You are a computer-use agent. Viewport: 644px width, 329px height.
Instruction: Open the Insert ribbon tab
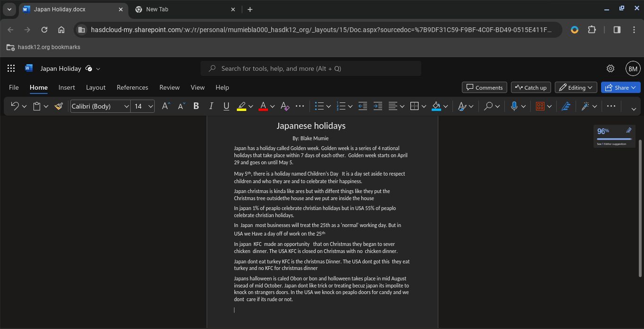[67, 87]
